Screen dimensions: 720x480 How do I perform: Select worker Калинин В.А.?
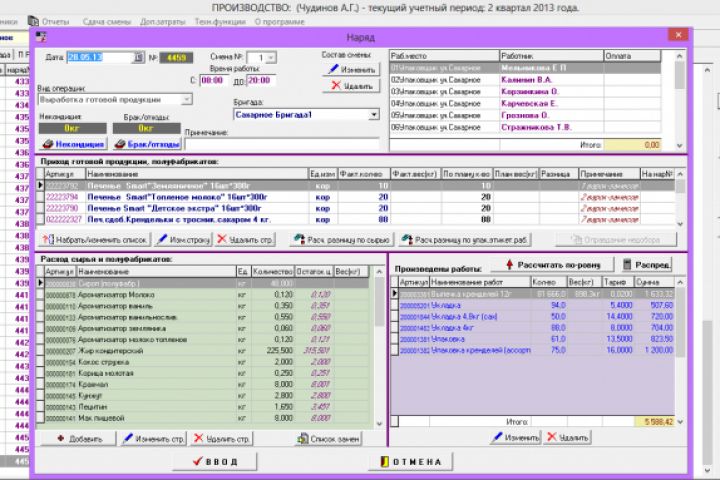(x=527, y=80)
